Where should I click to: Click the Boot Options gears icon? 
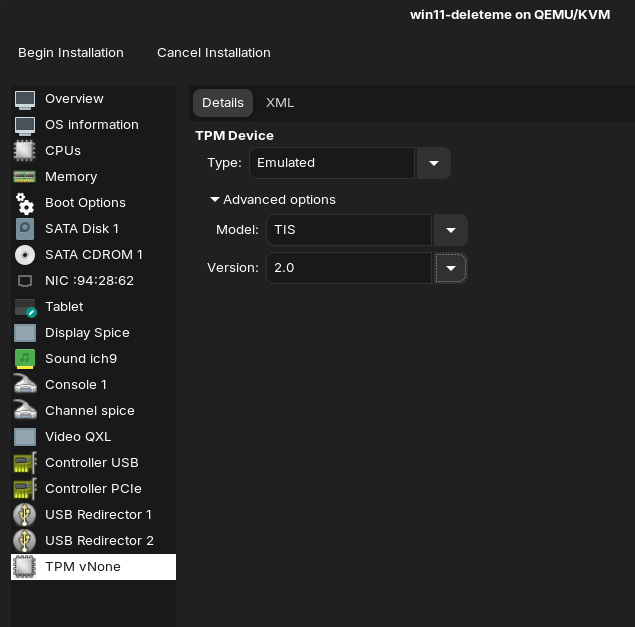coord(25,203)
